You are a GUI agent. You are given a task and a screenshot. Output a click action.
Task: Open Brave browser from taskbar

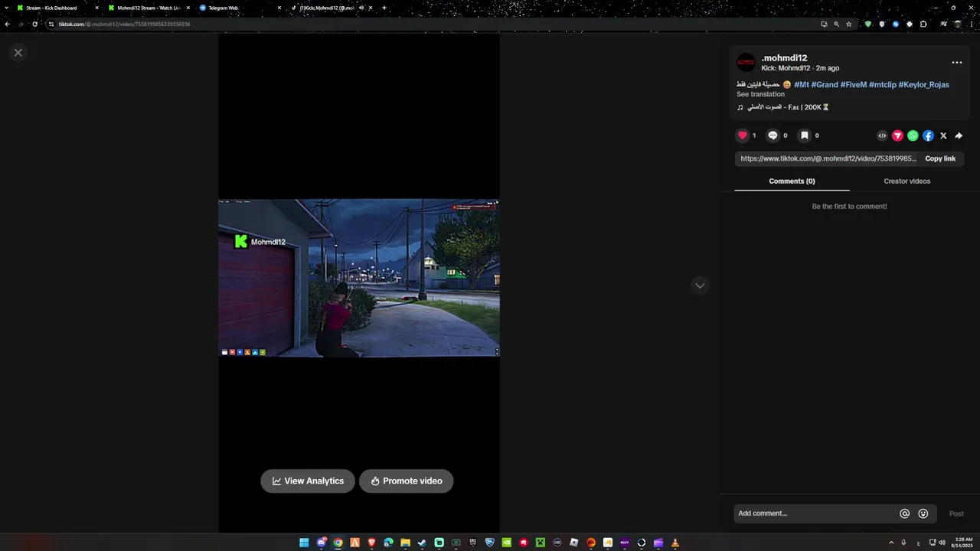click(371, 543)
